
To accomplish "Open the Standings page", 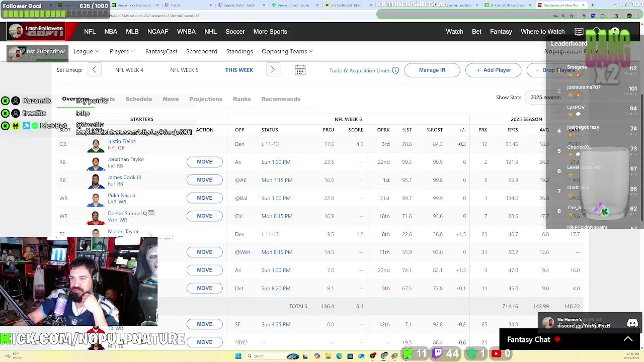I will 239,51.
